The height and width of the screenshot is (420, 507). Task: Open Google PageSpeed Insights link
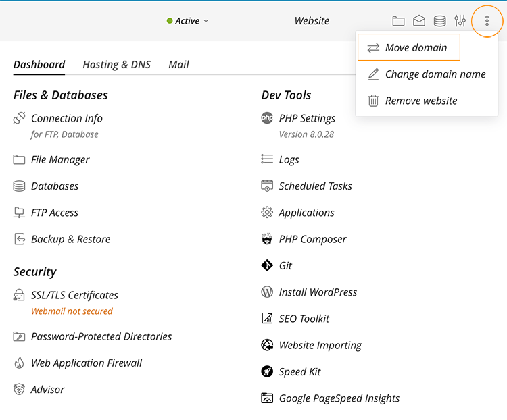339,398
